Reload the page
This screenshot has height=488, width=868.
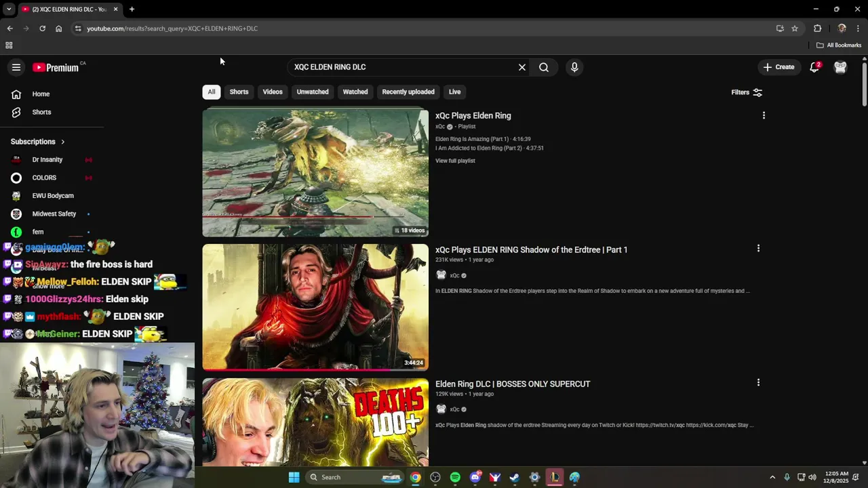coord(42,28)
